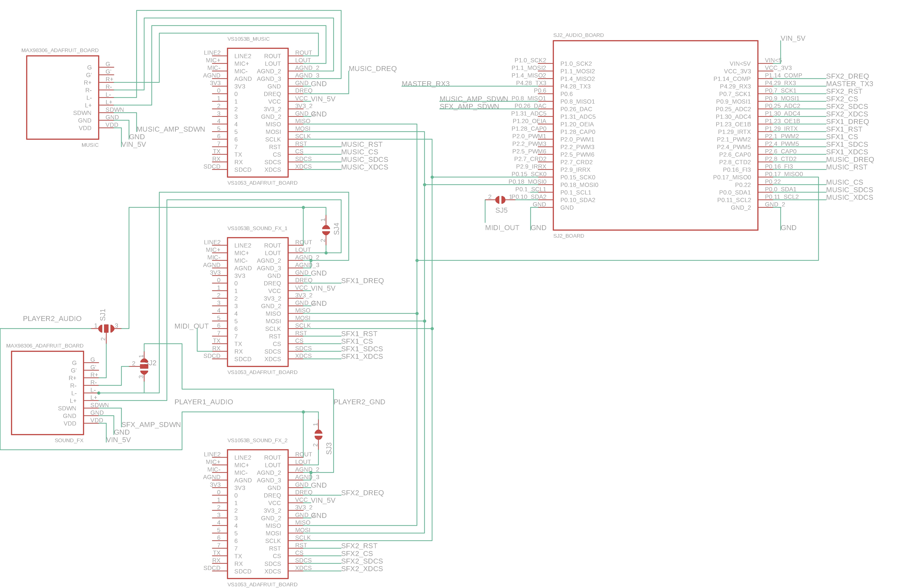Select the SJ2_AUDIO_BOARD title text
The width and height of the screenshot is (914, 588).
[578, 35]
